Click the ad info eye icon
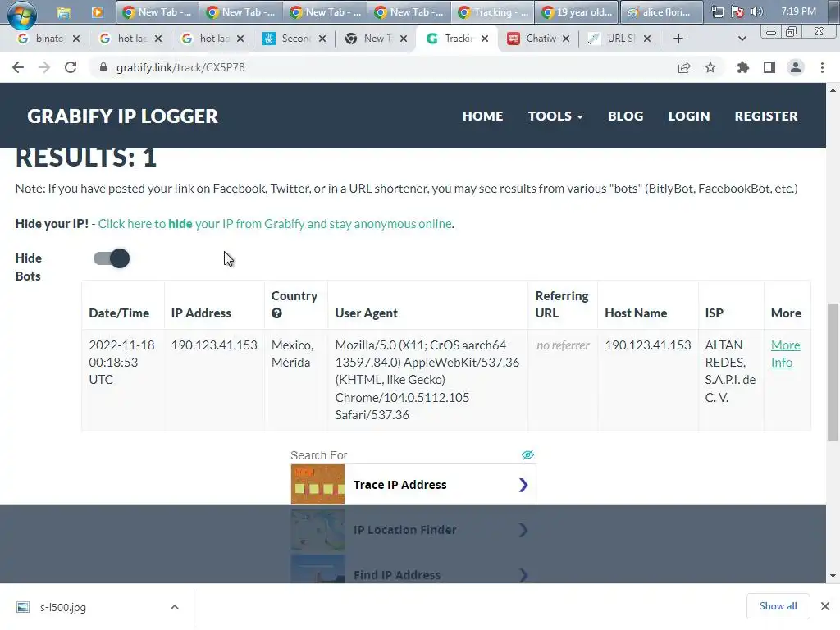 527,454
